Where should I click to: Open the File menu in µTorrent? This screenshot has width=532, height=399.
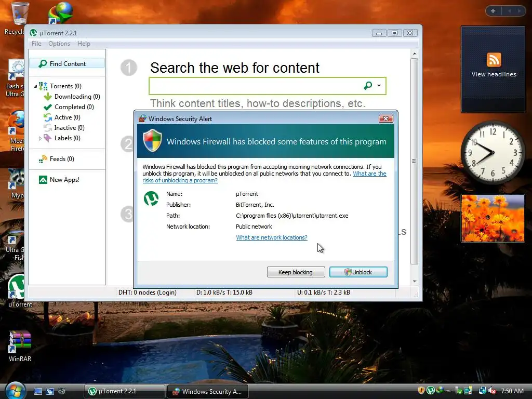point(36,44)
